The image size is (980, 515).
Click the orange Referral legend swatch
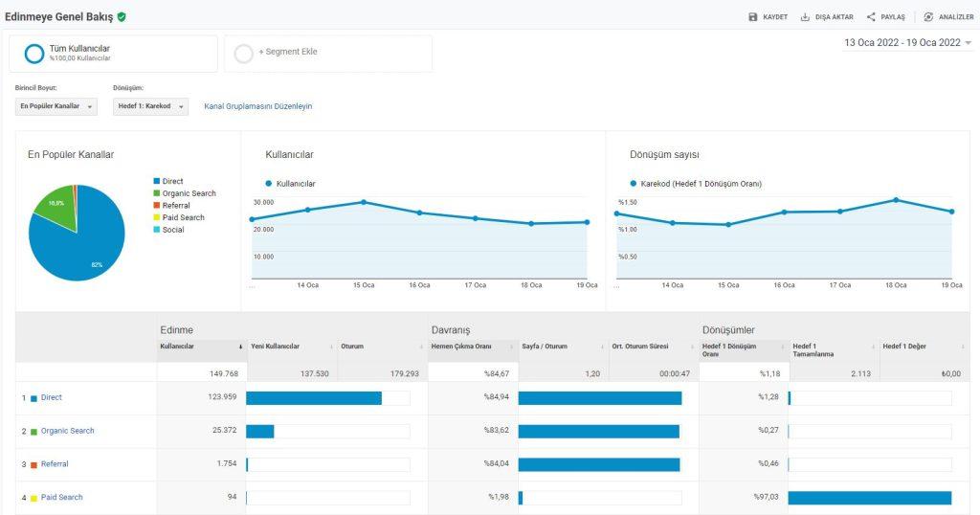157,206
